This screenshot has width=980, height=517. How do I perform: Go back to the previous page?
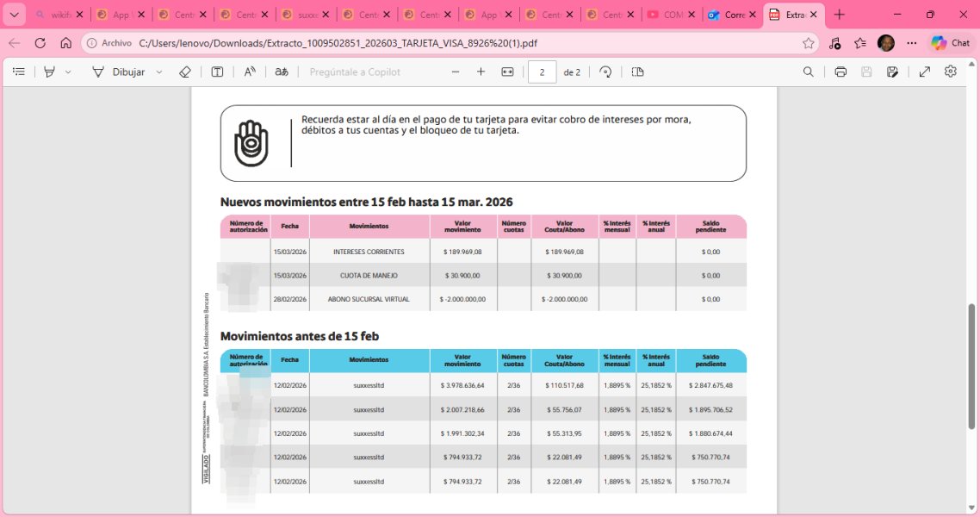coord(15,43)
